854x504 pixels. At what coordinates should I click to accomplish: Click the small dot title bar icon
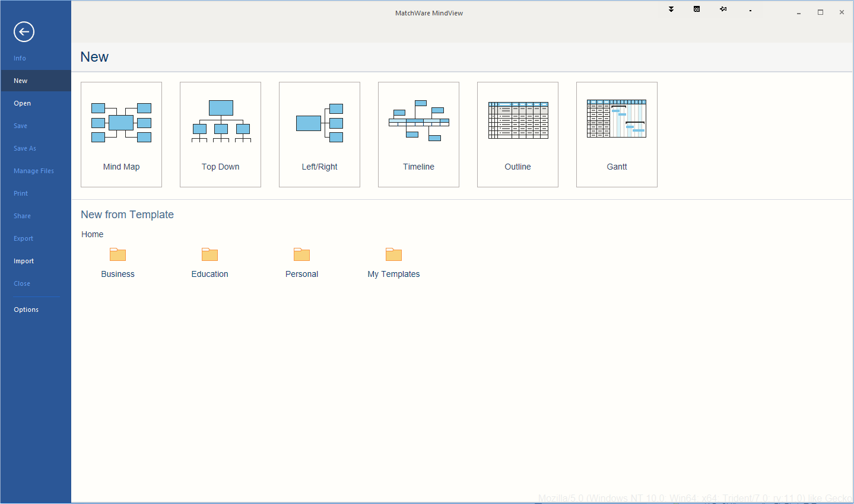(750, 11)
